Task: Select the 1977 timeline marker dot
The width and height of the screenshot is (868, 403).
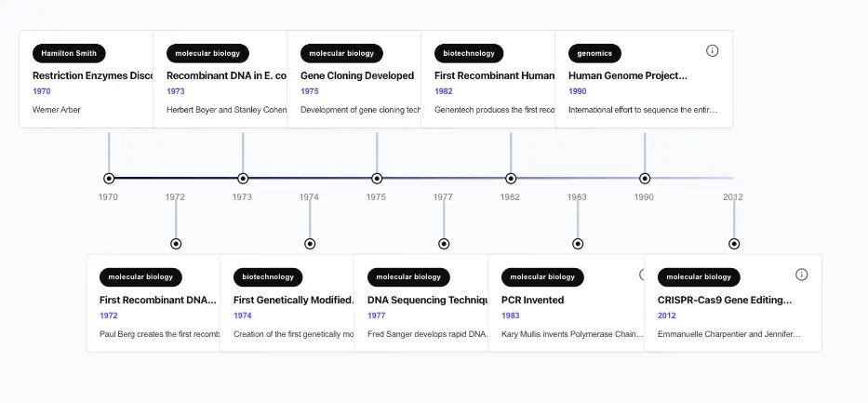Action: 444,244
